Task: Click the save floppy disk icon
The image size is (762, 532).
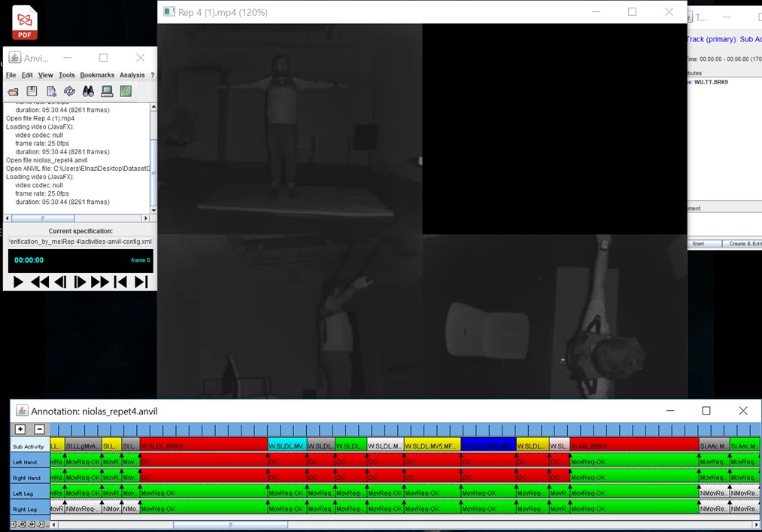Action: tap(32, 91)
